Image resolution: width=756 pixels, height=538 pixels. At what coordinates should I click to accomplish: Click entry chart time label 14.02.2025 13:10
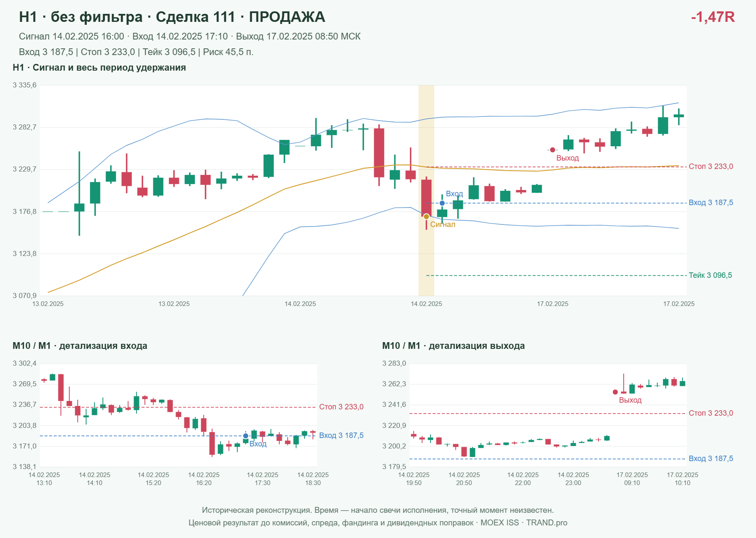[44, 479]
